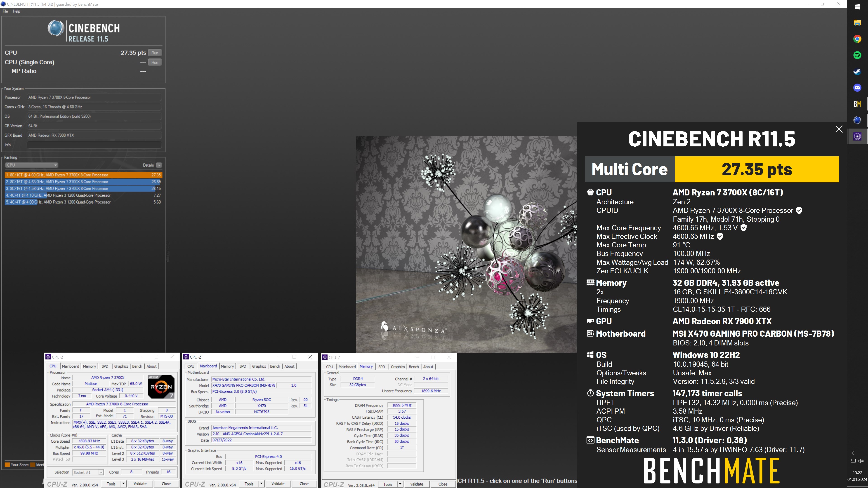Open the About tab in middle CPU-Z window
868x488 pixels.
pyautogui.click(x=289, y=366)
